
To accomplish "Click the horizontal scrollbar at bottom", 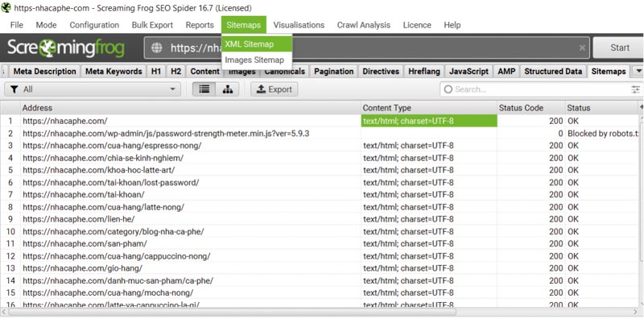I will 320,312.
